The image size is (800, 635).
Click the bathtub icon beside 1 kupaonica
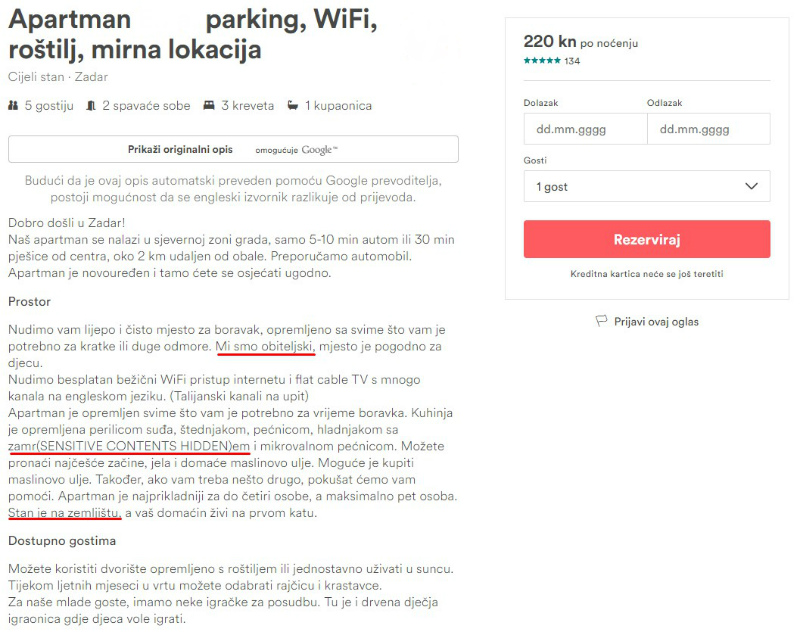coord(293,106)
